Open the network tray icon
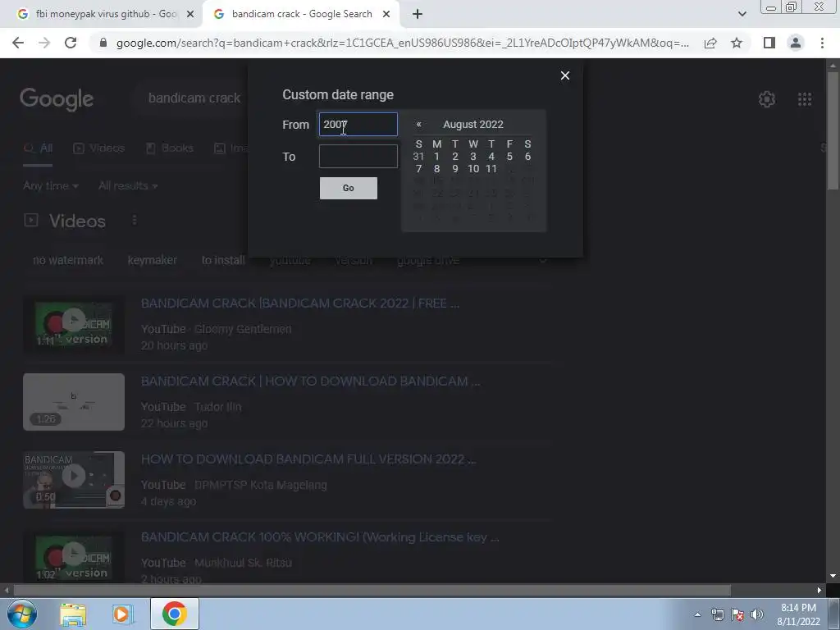This screenshot has height=630, width=840. coord(717,614)
